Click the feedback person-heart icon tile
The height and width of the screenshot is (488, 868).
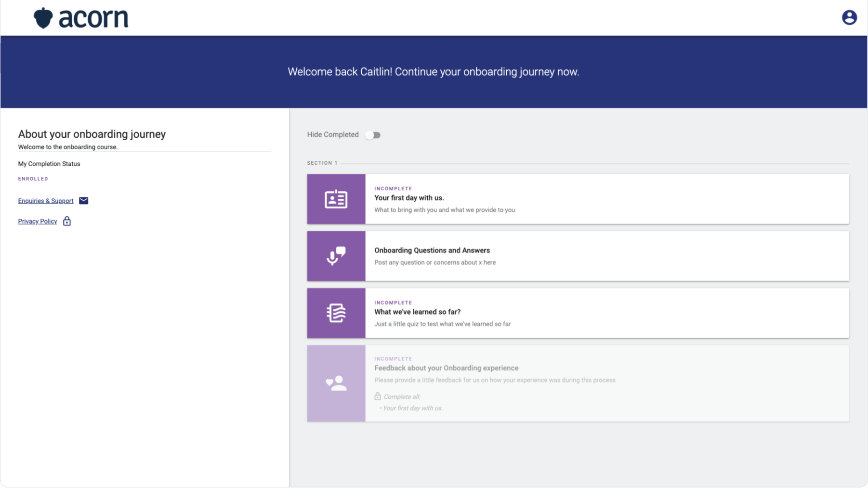click(336, 383)
